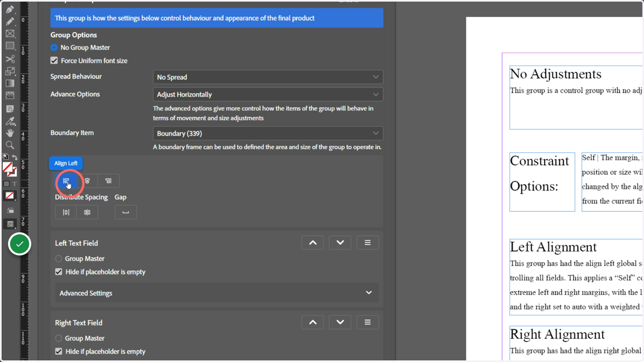Select the Gradient Swatch tool
Viewport: 644px width, 362px height.
coord(10,83)
